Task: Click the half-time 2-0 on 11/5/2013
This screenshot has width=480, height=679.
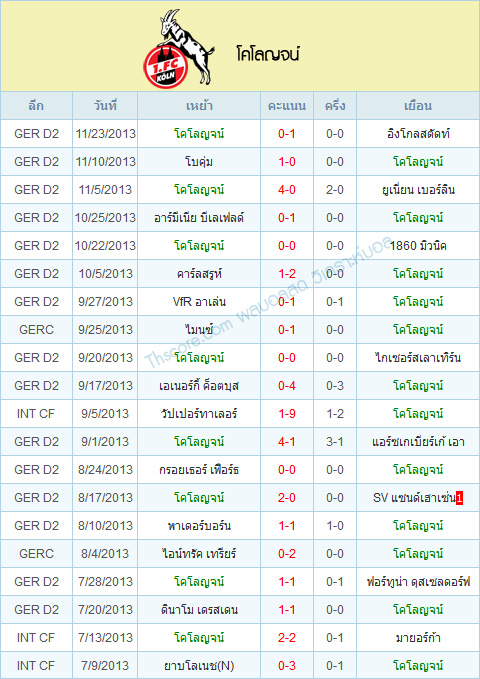Action: pos(335,190)
